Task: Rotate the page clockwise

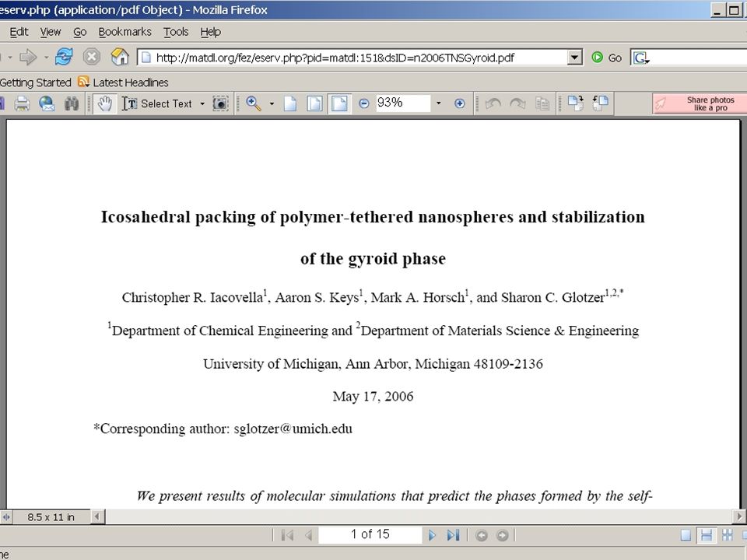Action: coord(517,103)
